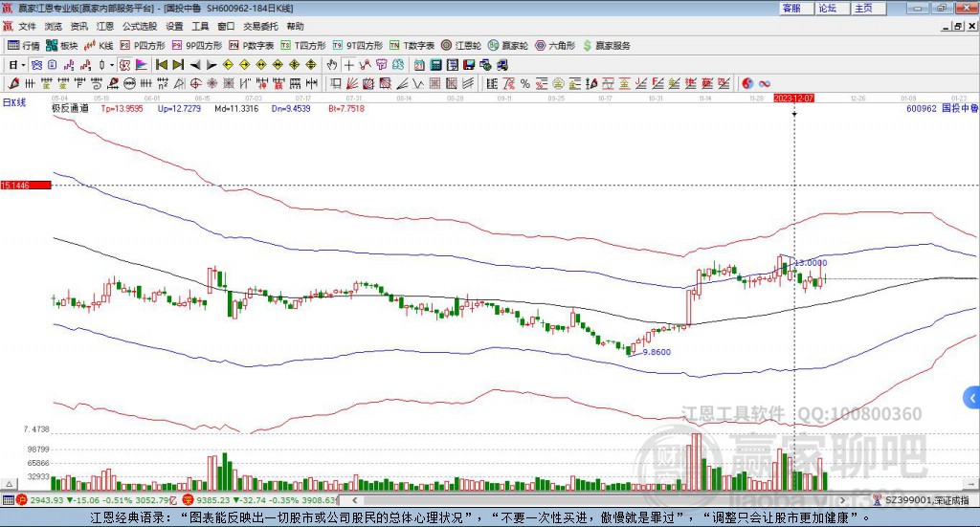Screen dimensions: 980x527
Task: Open the 行情 market quotes view
Action: pos(23,46)
